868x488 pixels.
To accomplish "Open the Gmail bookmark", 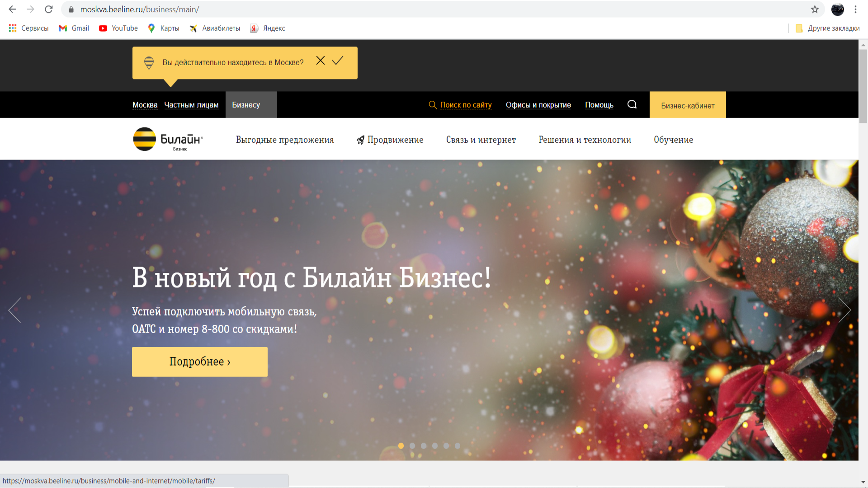I will click(74, 28).
